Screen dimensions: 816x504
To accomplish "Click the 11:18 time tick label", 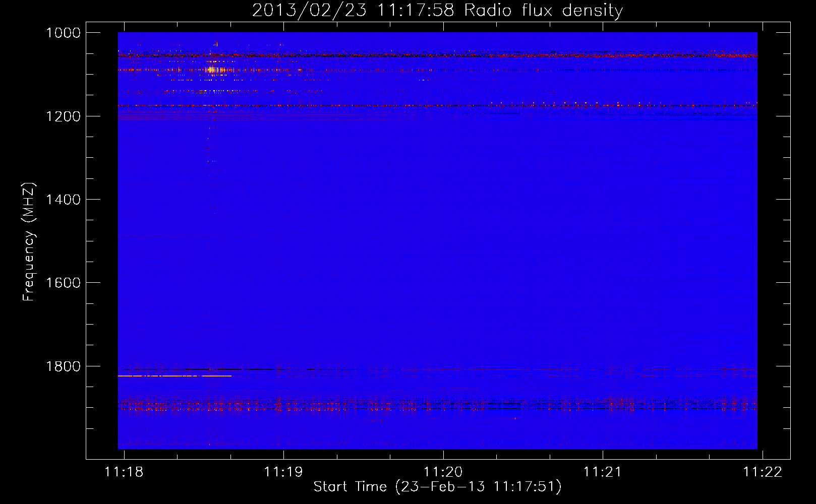I will tap(124, 472).
